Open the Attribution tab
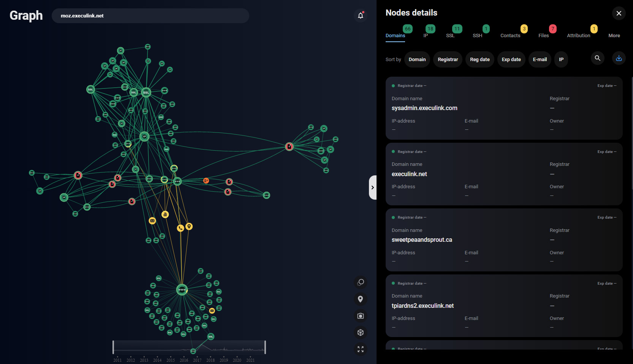The height and width of the screenshot is (364, 633). 578,36
